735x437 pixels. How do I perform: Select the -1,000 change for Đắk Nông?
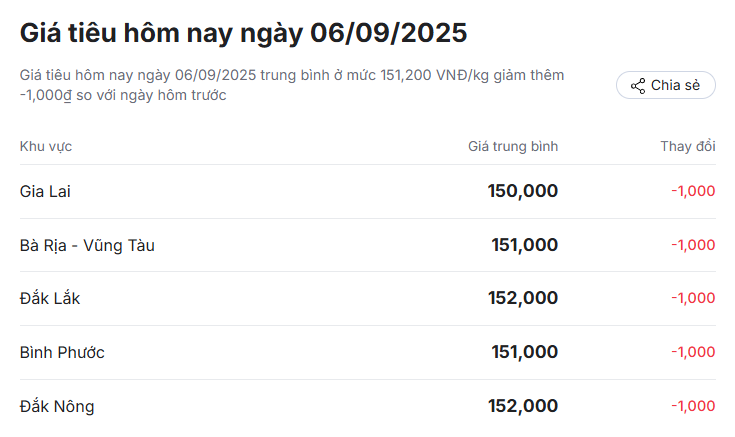coord(693,406)
